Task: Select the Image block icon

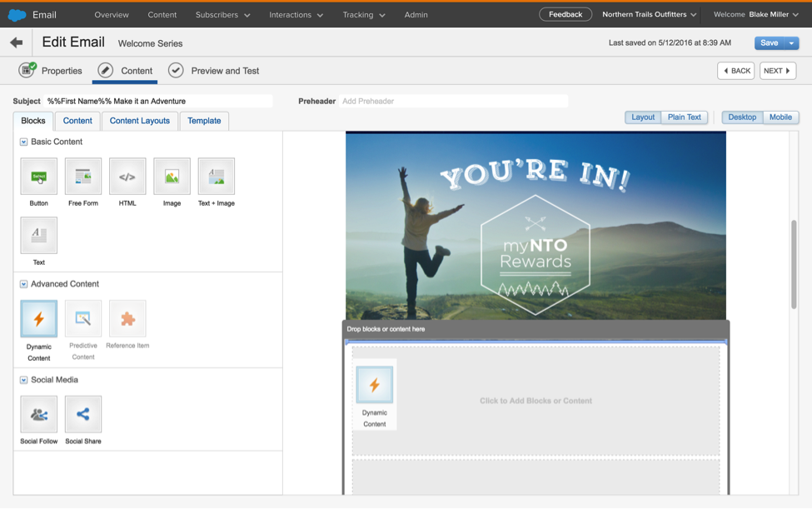Action: (172, 177)
